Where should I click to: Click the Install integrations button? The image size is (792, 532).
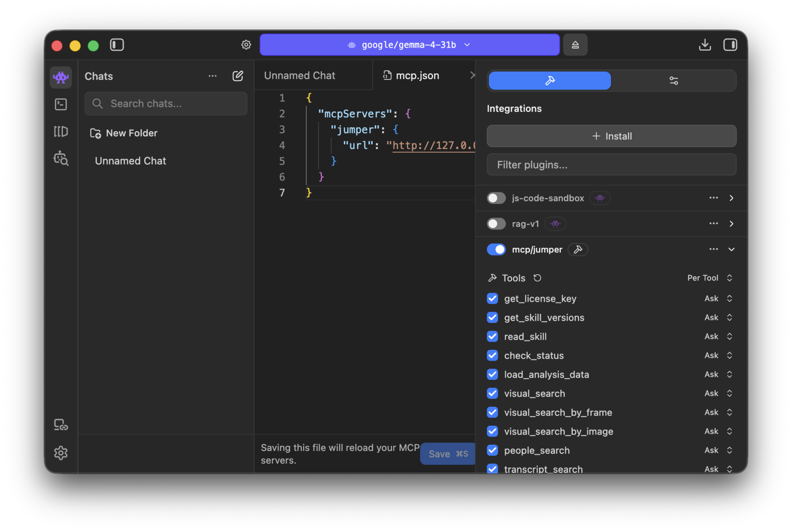coord(611,136)
